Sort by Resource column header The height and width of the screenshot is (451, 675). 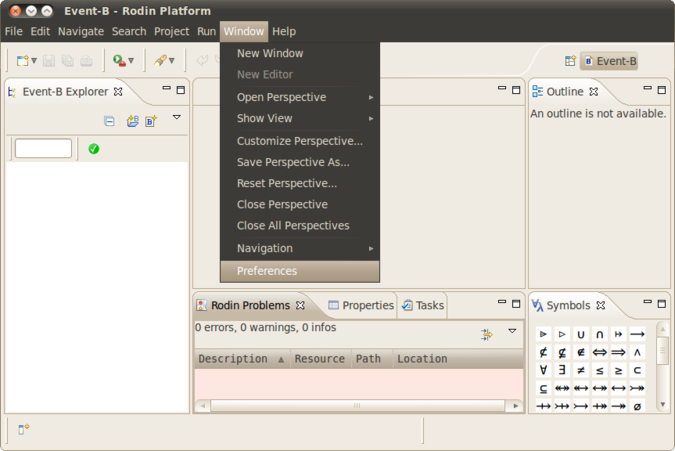pos(320,359)
